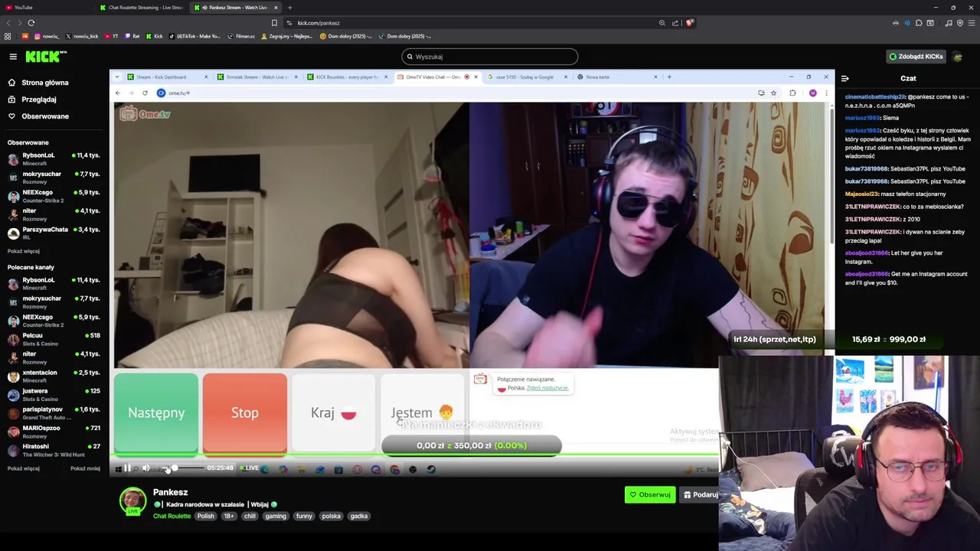This screenshot has width=980, height=551.
Task: Open MARIOspzoo Rozmowy channel
Action: pyautogui.click(x=54, y=431)
